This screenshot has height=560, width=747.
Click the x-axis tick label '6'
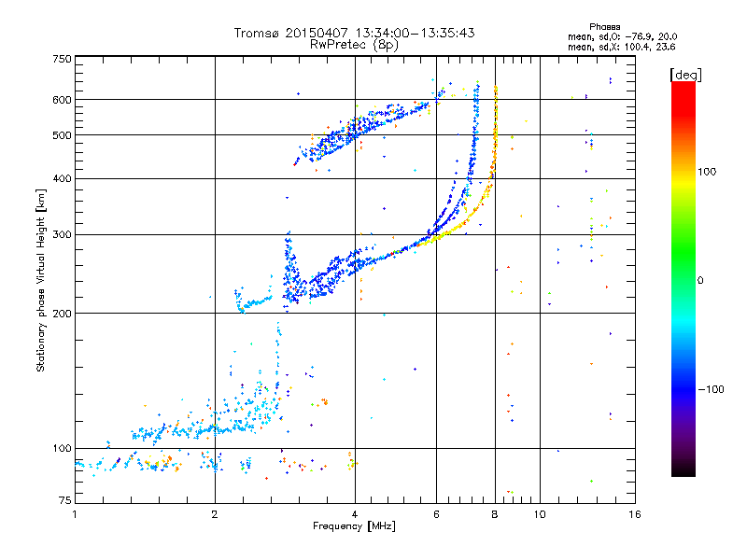pos(436,514)
